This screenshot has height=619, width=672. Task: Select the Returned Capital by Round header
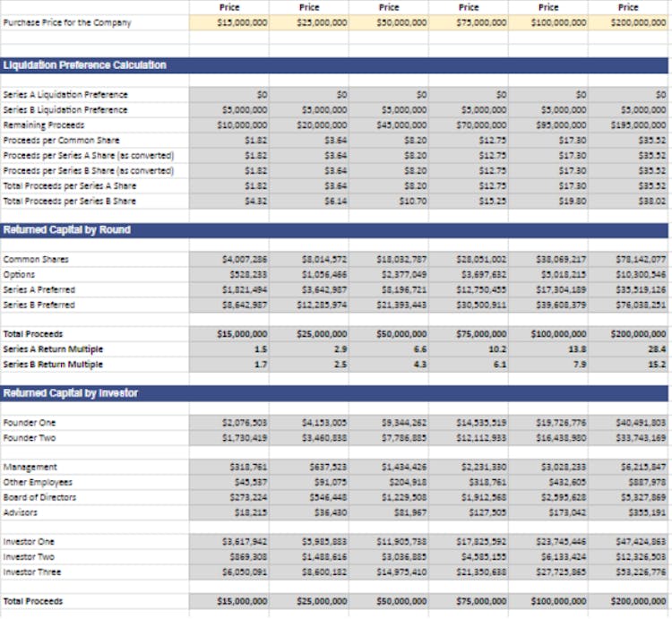tap(67, 230)
